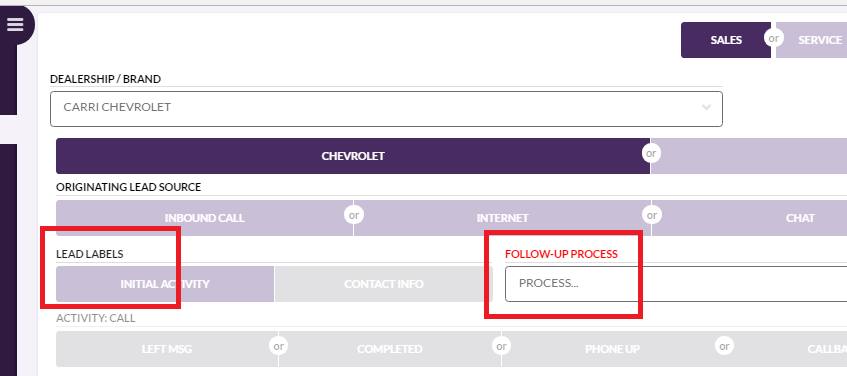Select LEFT MSG call activity
Viewport: 847px width, 376px height.
tap(167, 349)
